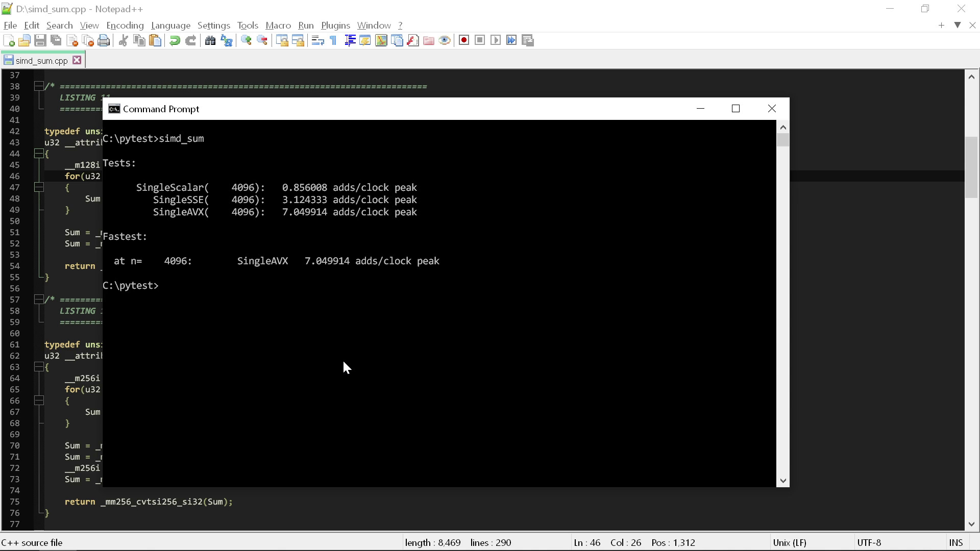
Task: Open a new tab with the plus button
Action: (941, 25)
